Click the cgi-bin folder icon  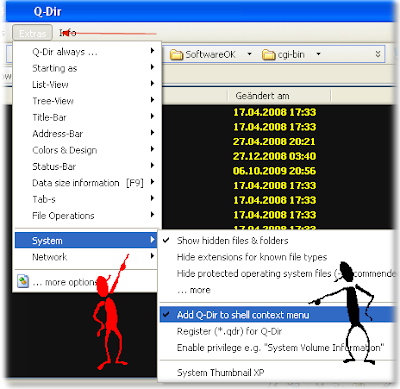point(268,54)
